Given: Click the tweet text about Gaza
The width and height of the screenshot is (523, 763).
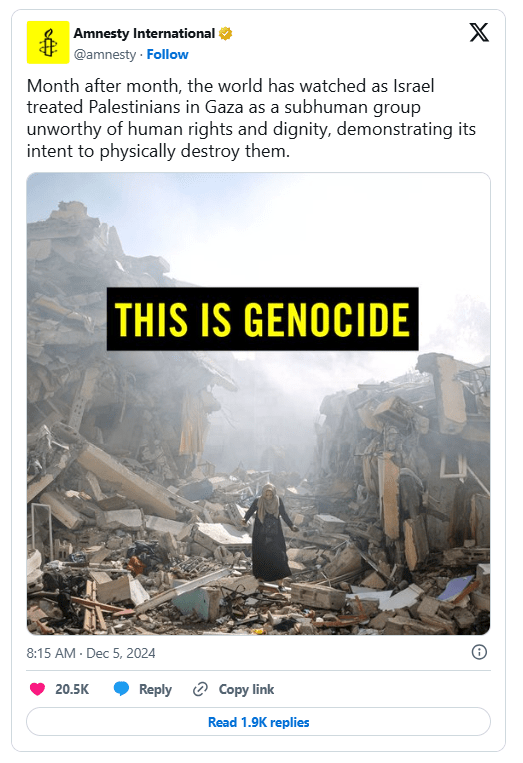Looking at the screenshot, I should click(251, 118).
